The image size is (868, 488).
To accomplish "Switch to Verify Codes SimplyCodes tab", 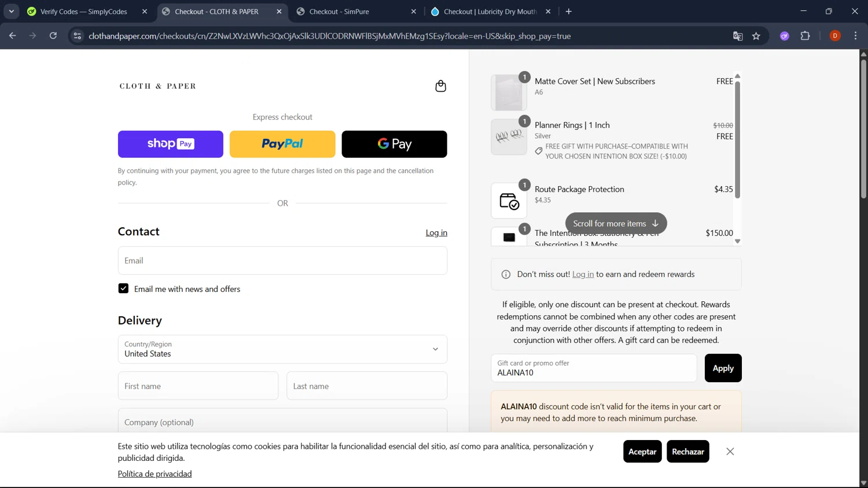I will click(x=84, y=12).
